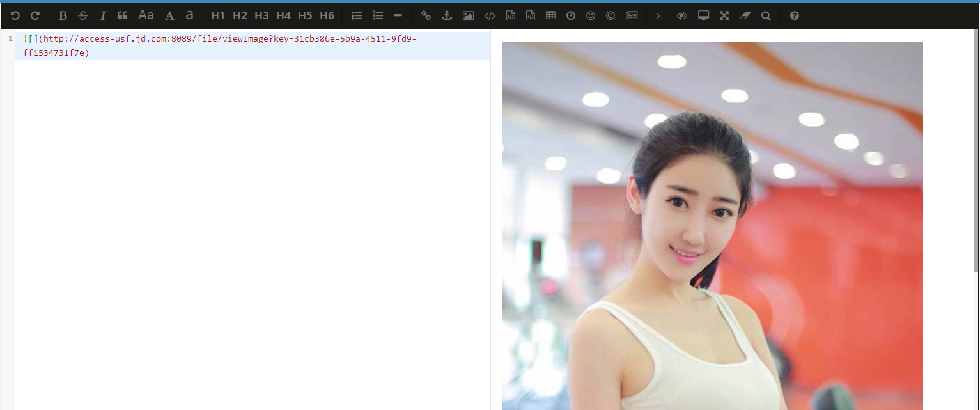Image resolution: width=980 pixels, height=410 pixels.
Task: Insert a table using the grid icon
Action: [550, 15]
